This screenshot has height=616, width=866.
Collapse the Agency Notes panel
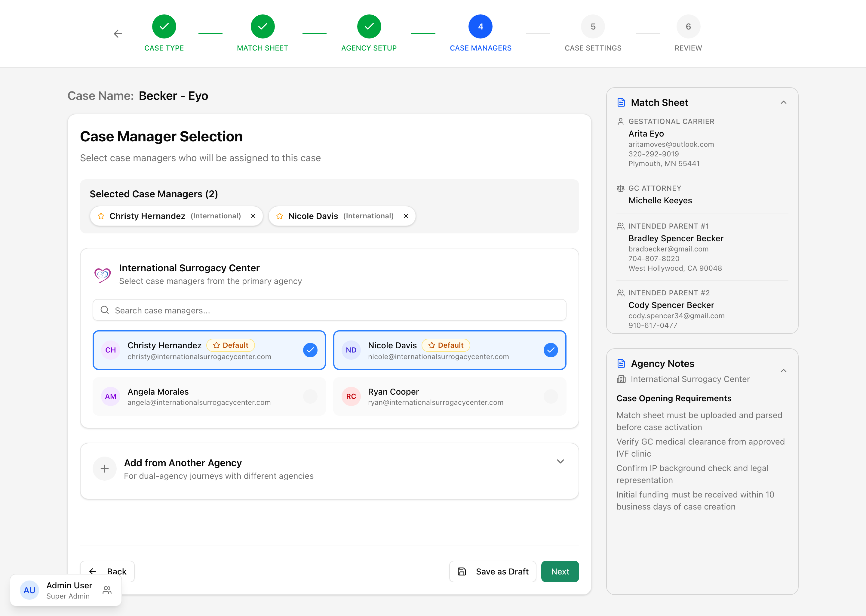(x=783, y=371)
